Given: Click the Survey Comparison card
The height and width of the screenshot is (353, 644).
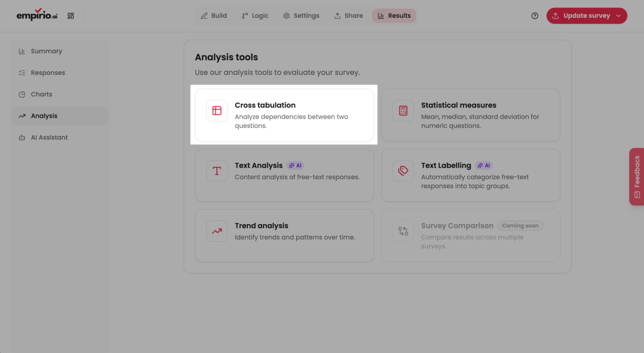Looking at the screenshot, I should point(471,235).
